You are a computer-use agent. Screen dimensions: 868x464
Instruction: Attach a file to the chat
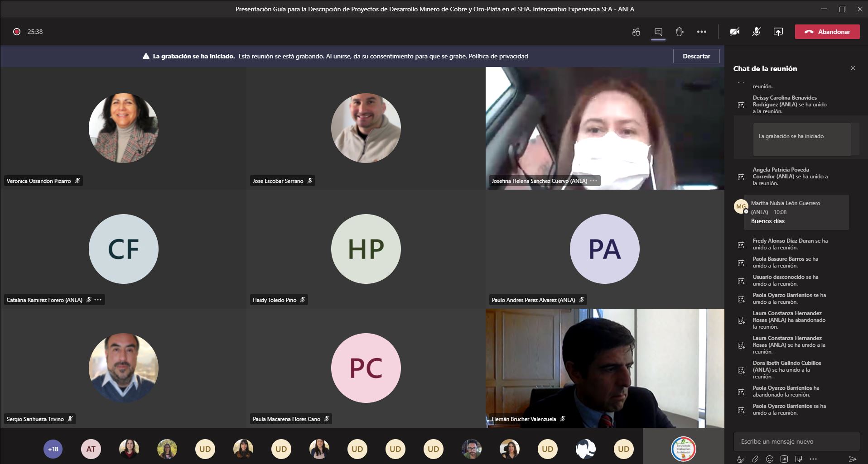(755, 459)
